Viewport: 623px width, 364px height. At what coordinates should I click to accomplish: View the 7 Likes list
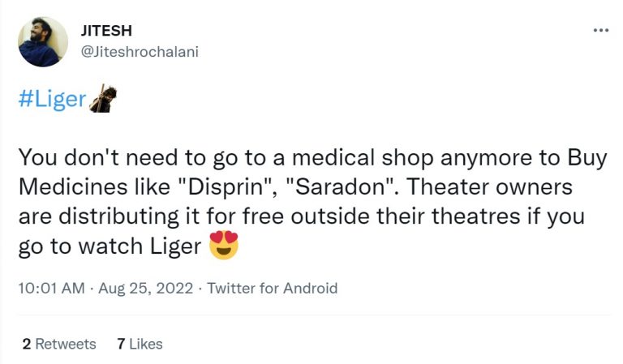[x=140, y=344]
